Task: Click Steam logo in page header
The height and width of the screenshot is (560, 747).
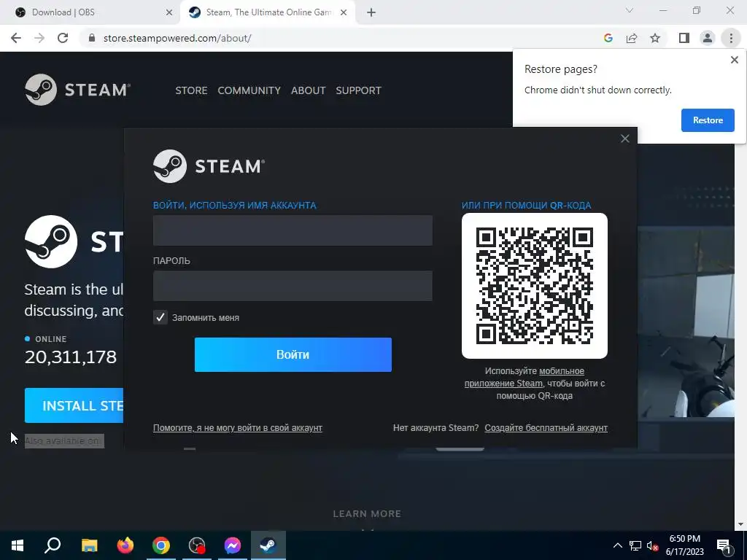Action: (77, 90)
